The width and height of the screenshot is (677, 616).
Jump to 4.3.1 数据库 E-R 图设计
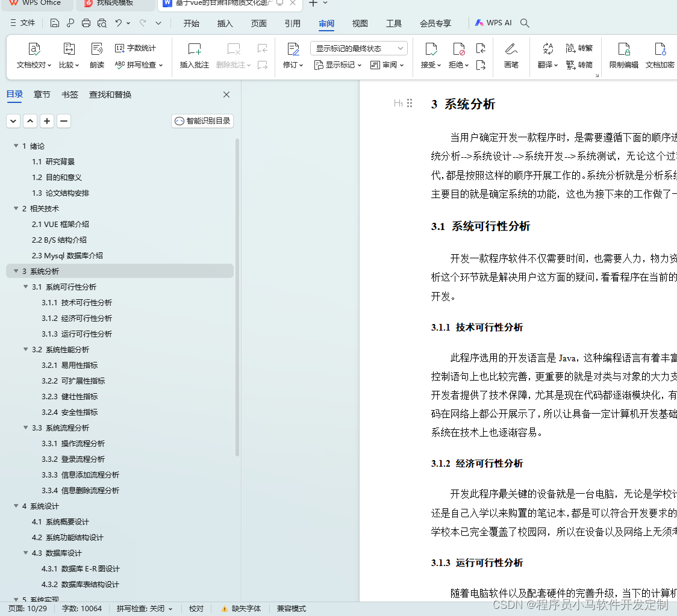80,568
